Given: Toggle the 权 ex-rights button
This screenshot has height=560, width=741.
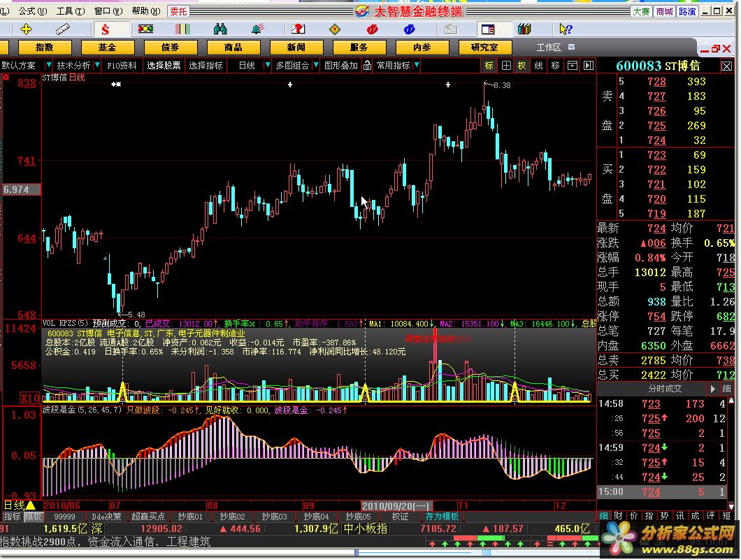Looking at the screenshot, I should click(521, 66).
